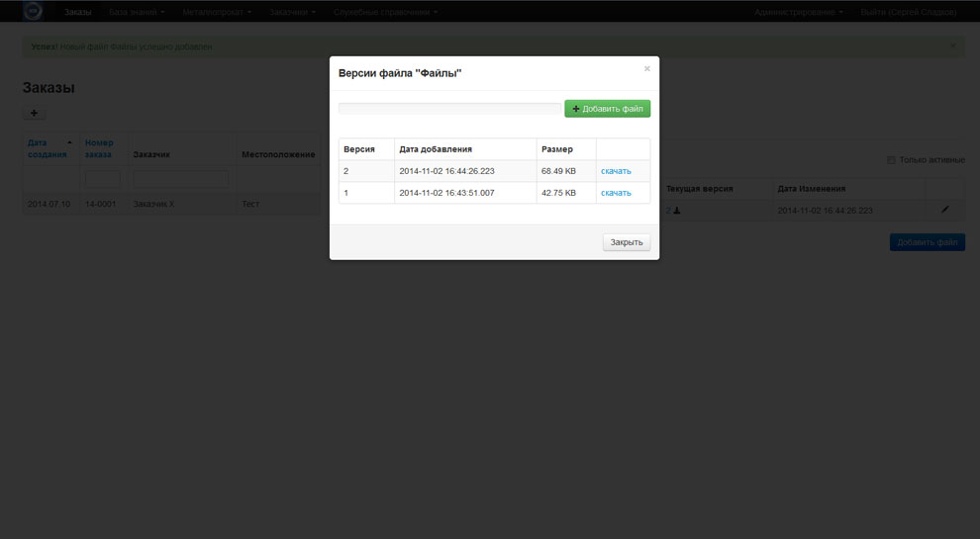This screenshot has height=539, width=980.
Task: Toggle the Только активные checkbox
Action: tap(891, 160)
